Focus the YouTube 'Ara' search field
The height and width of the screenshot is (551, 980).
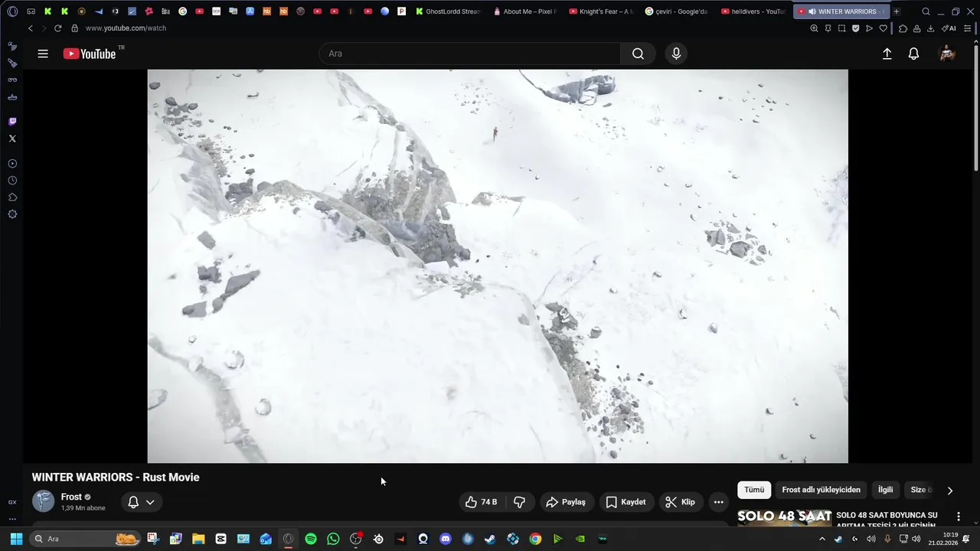click(470, 54)
